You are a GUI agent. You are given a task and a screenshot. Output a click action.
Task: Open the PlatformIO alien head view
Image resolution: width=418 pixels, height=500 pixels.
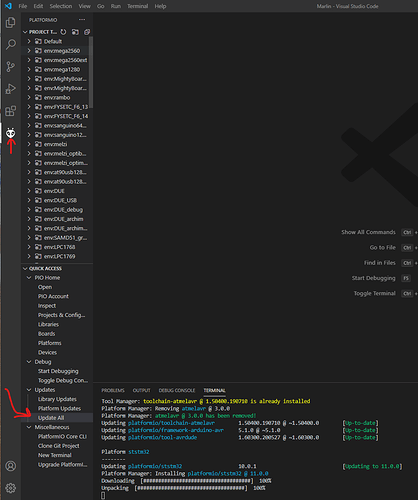click(x=11, y=133)
